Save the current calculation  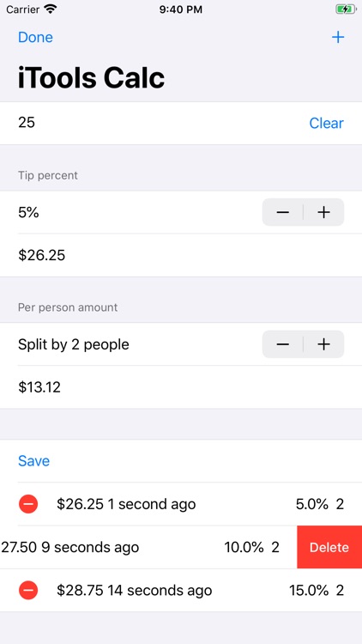pos(33,461)
